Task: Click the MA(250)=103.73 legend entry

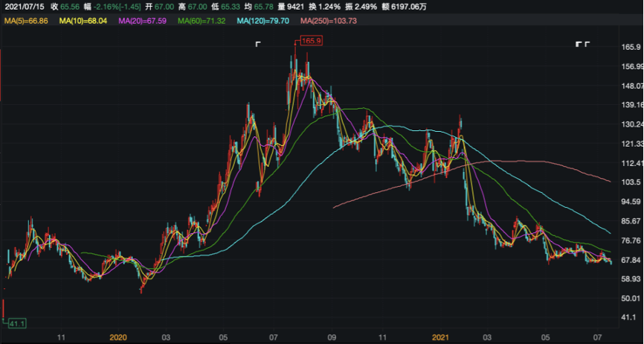Action: (x=326, y=21)
